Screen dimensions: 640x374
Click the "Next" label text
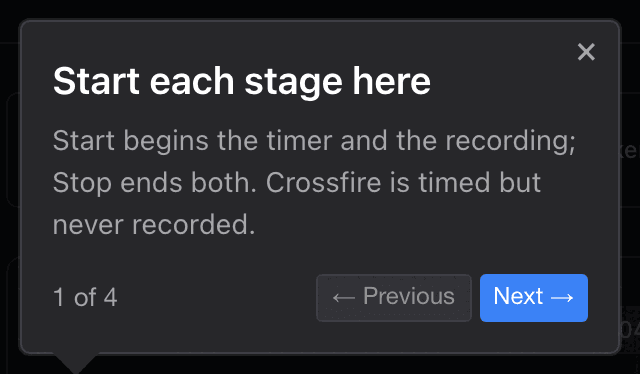pos(518,296)
